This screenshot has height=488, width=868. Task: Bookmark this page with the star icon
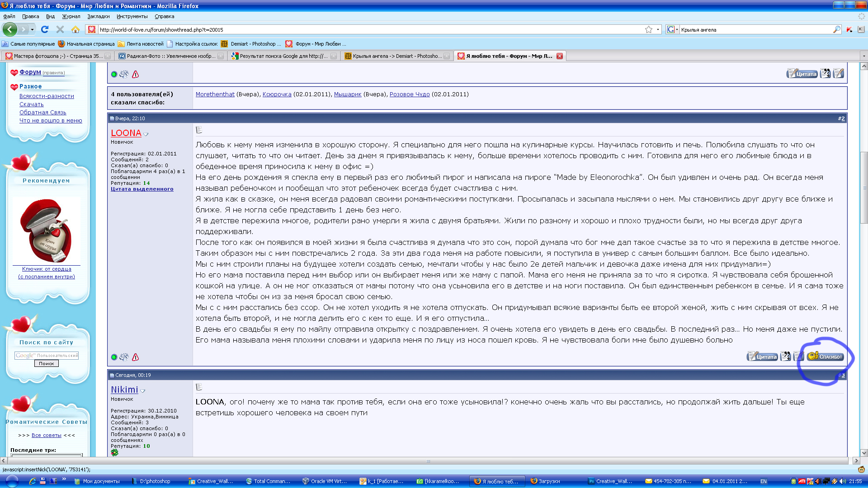click(648, 29)
